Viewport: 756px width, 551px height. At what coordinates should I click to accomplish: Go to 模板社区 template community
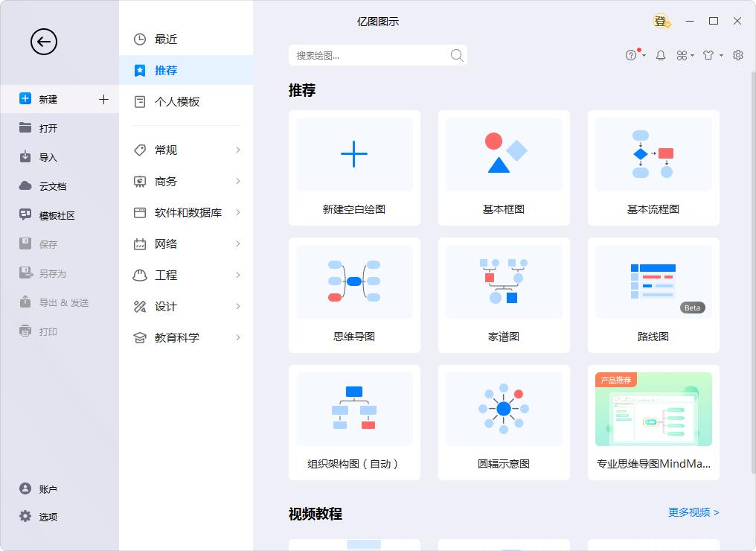(60, 215)
